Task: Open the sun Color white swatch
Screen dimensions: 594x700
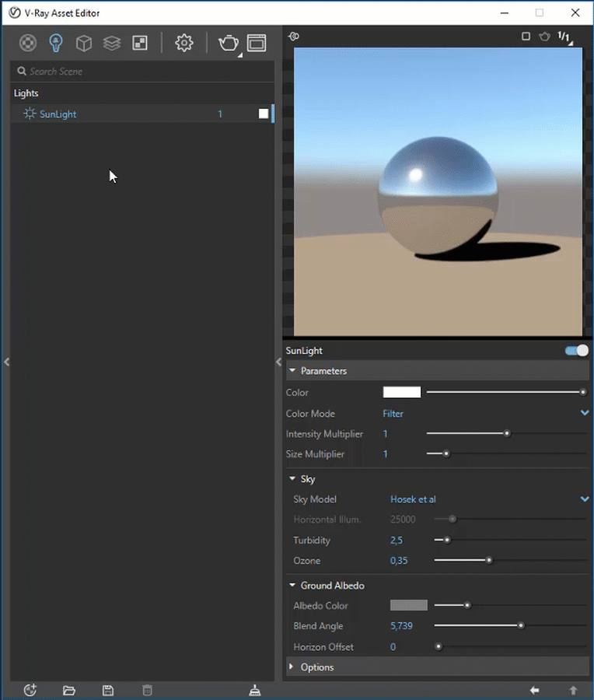Action: 402,393
